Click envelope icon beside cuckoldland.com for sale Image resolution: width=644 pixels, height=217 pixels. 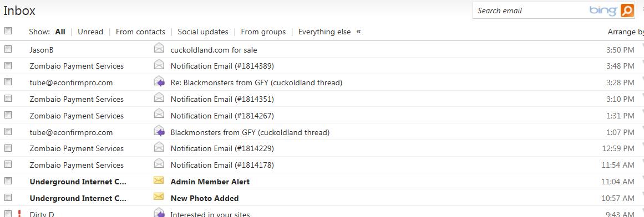(159, 49)
